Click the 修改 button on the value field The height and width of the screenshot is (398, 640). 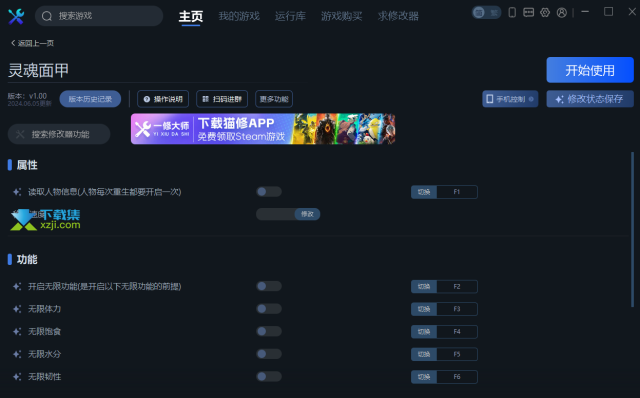coord(307,214)
